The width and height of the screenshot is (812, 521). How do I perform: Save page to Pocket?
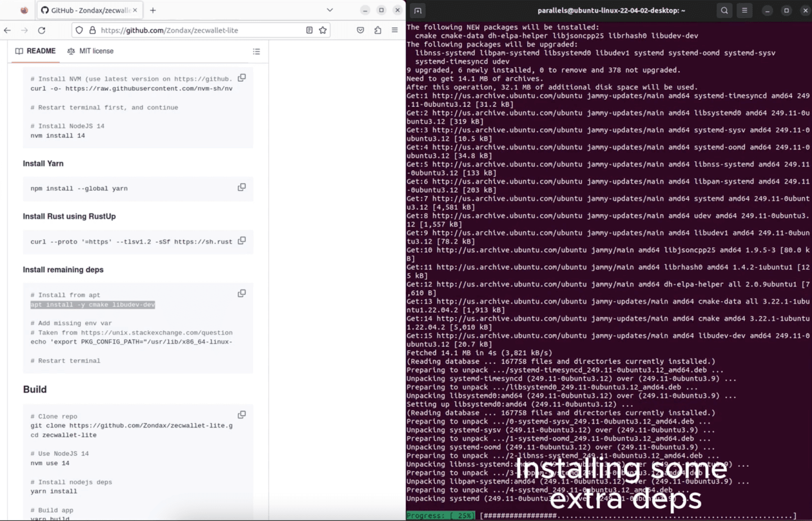[360, 30]
